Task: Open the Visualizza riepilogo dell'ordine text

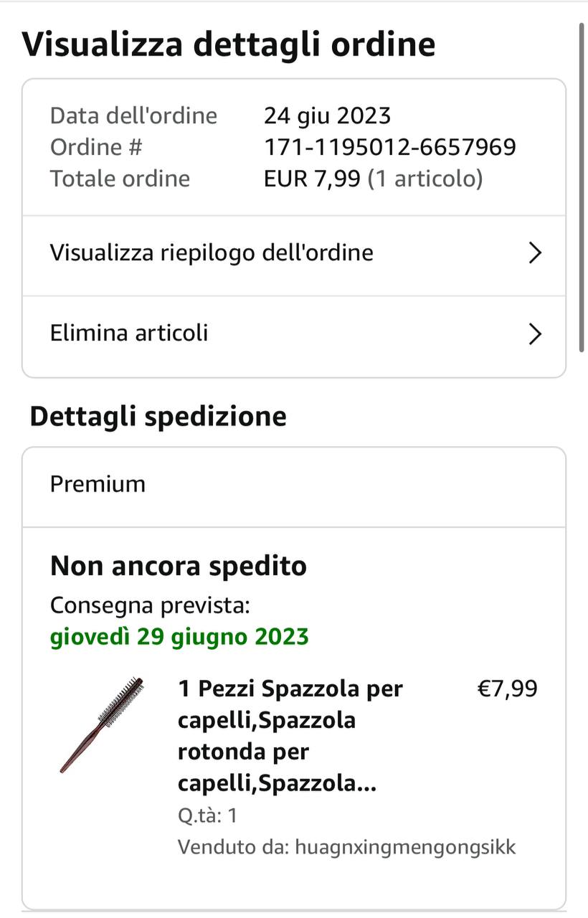Action: click(212, 253)
